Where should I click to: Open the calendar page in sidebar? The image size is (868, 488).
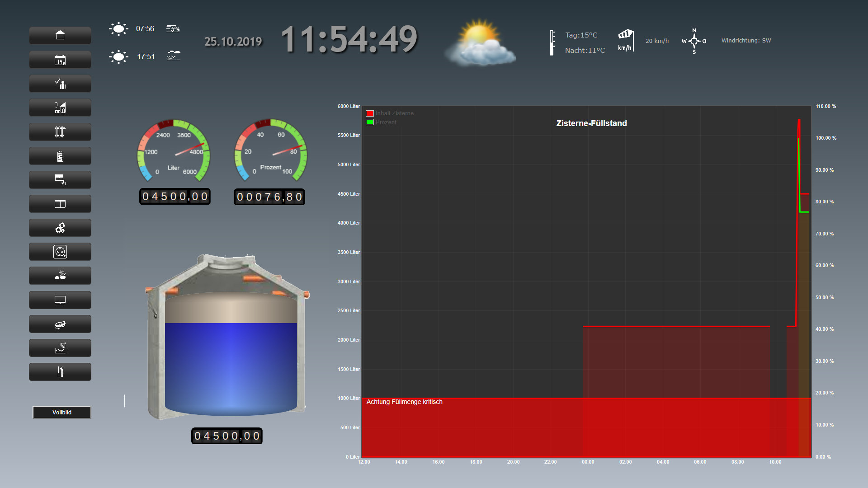60,60
